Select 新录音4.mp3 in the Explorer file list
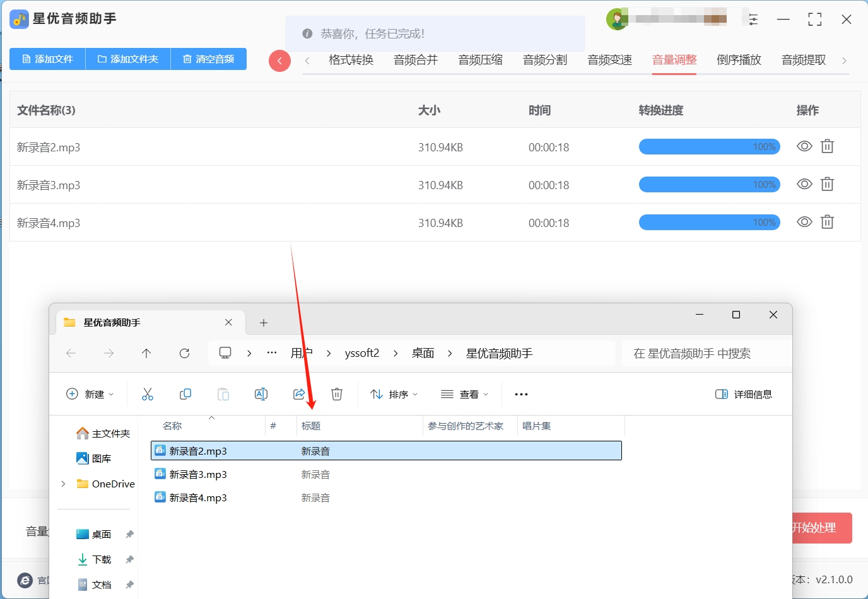The width and height of the screenshot is (868, 599). click(x=387, y=497)
